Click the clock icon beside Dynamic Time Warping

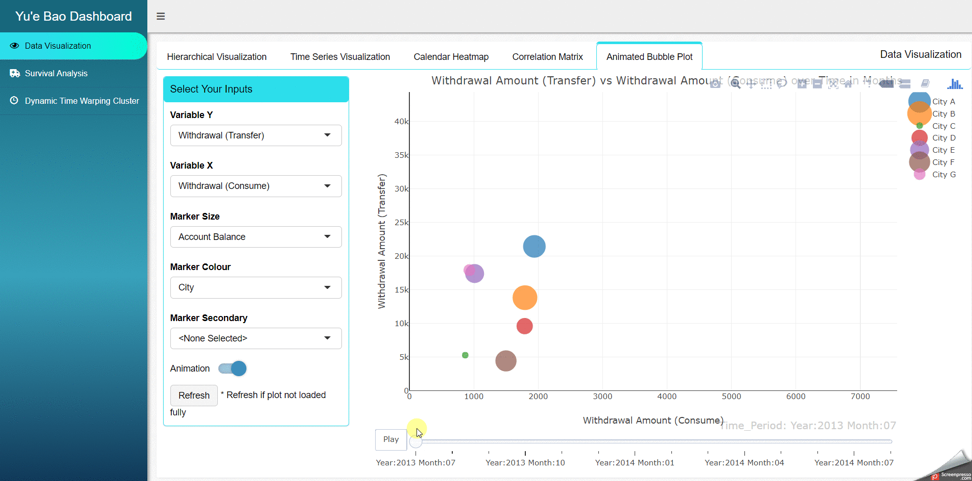click(x=14, y=100)
